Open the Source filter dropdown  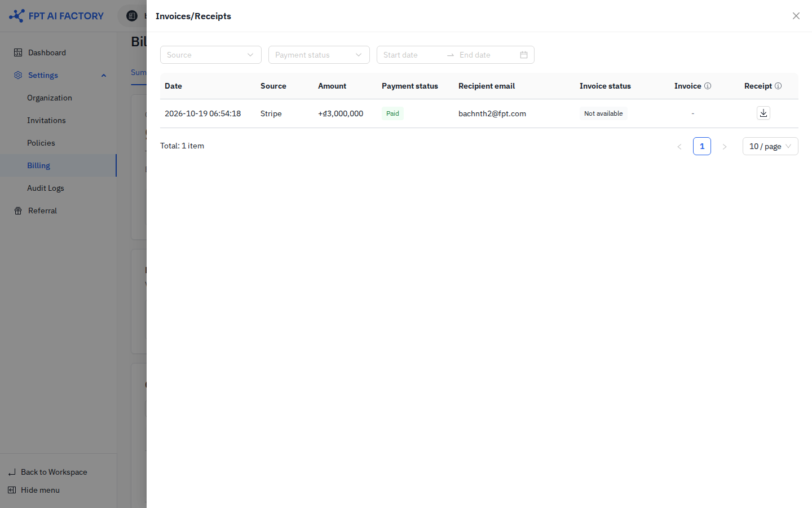211,55
